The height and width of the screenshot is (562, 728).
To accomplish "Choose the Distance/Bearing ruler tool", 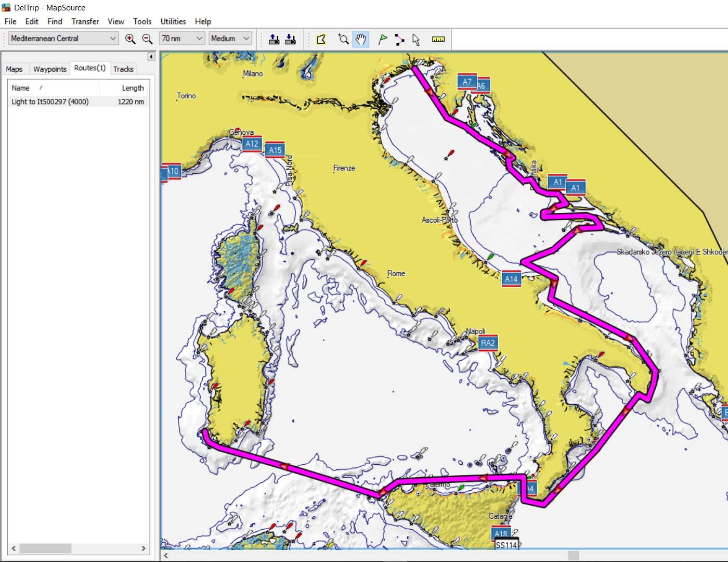I will click(x=438, y=39).
